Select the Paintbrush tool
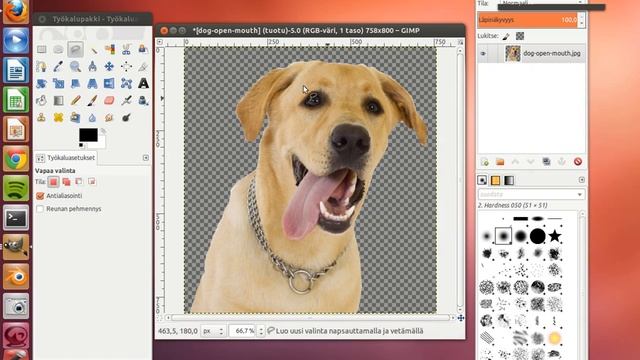This screenshot has height=360, width=640. click(93, 100)
